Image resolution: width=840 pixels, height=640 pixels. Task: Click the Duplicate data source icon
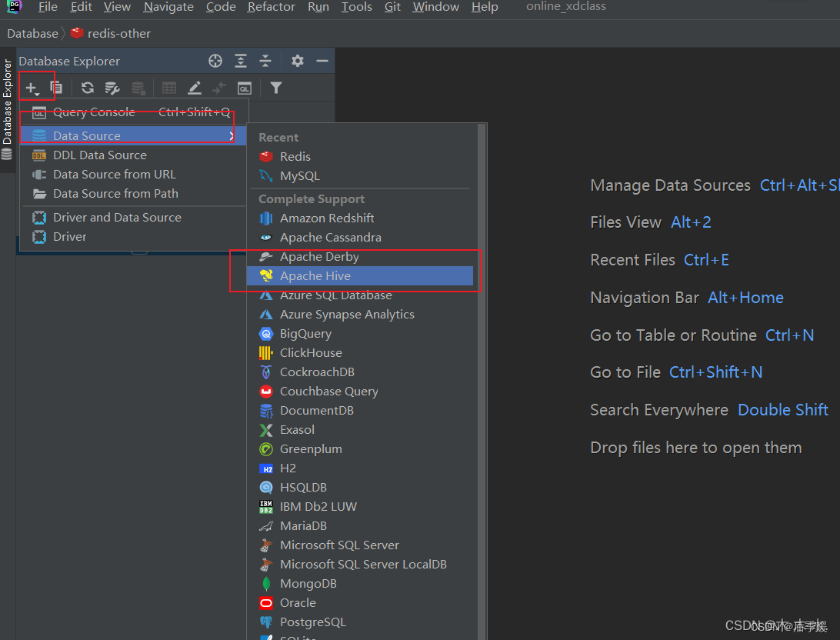[56, 88]
